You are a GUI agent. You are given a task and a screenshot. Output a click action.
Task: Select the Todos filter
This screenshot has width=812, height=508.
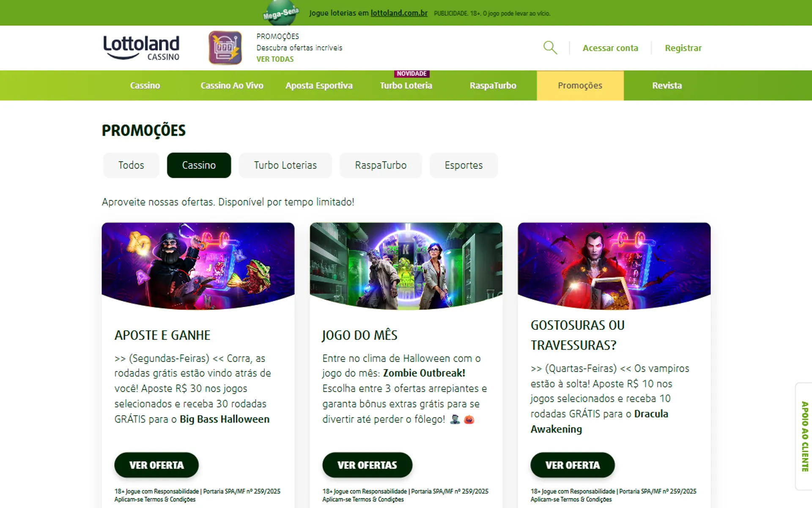click(x=131, y=165)
